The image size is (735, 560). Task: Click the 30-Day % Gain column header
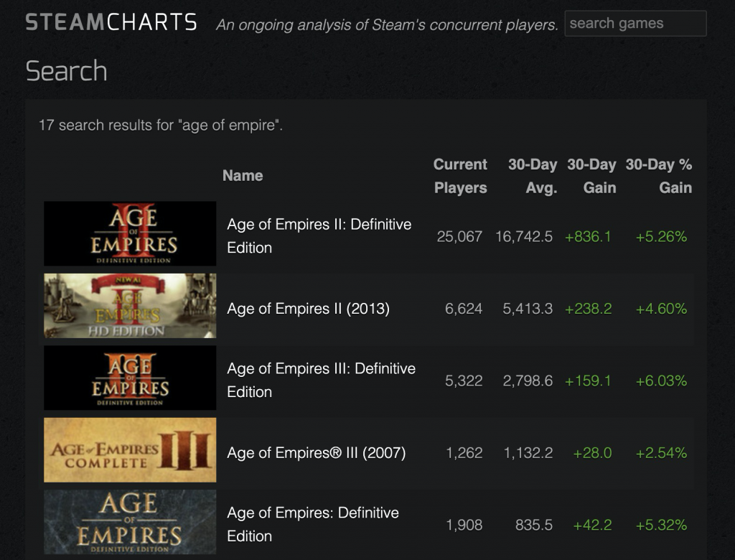(659, 176)
